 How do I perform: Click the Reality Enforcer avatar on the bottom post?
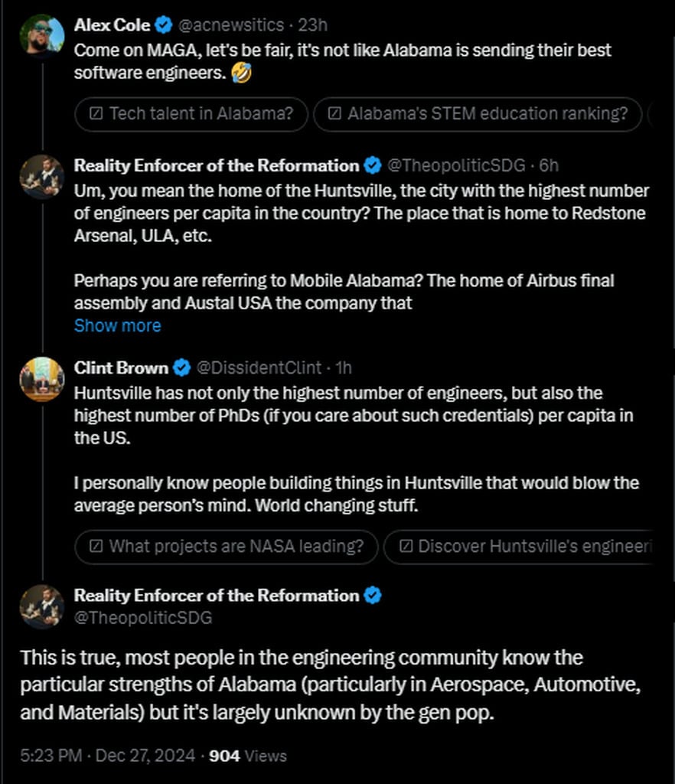click(42, 606)
